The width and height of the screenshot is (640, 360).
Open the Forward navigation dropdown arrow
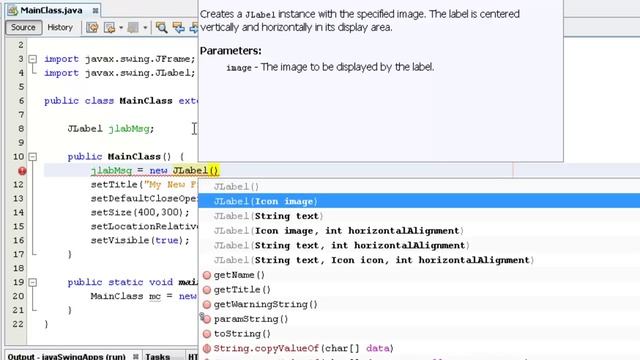145,28
